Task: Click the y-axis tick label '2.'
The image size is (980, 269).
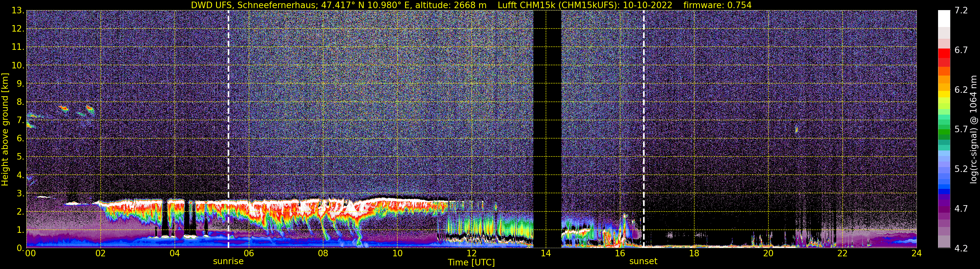Action: [20, 211]
